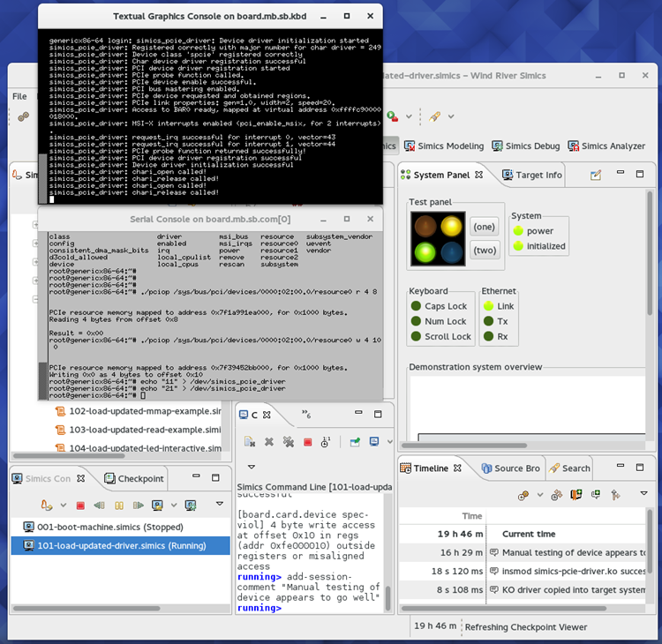Viewport: 662px width, 644px height.
Task: Click the new-session launch icon in Simics Control
Action: pyautogui.click(x=46, y=505)
